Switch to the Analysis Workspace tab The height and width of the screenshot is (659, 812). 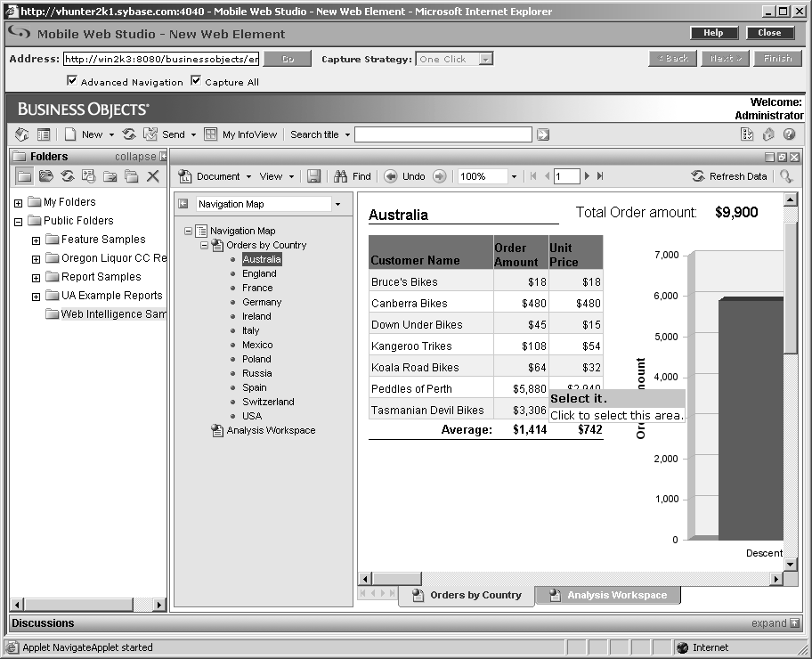(608, 595)
